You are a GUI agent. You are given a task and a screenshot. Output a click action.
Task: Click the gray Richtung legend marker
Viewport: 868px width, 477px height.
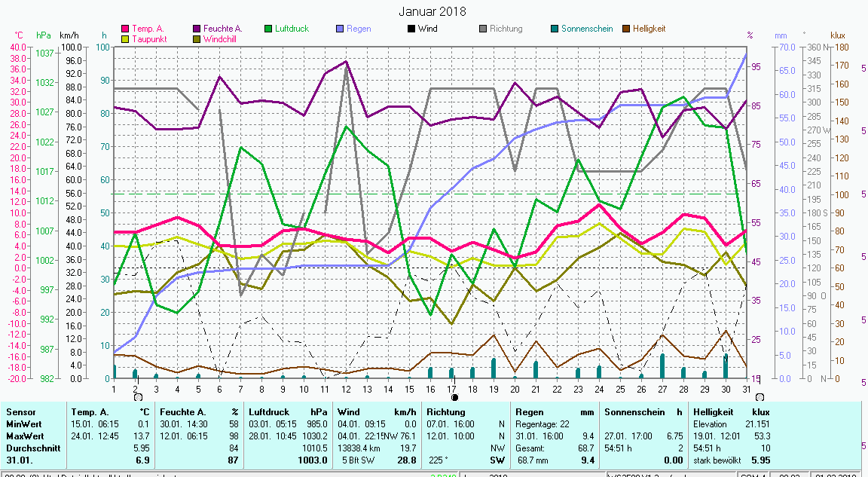click(483, 29)
